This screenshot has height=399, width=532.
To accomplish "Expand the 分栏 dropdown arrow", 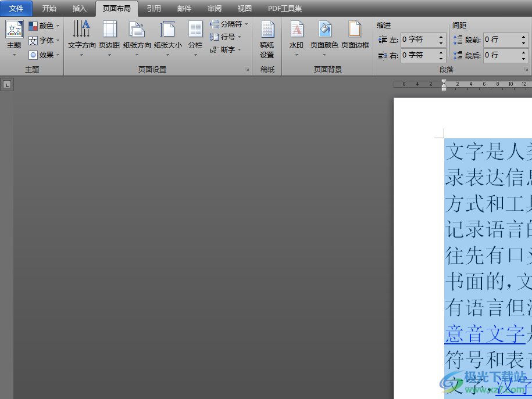I will (x=195, y=55).
